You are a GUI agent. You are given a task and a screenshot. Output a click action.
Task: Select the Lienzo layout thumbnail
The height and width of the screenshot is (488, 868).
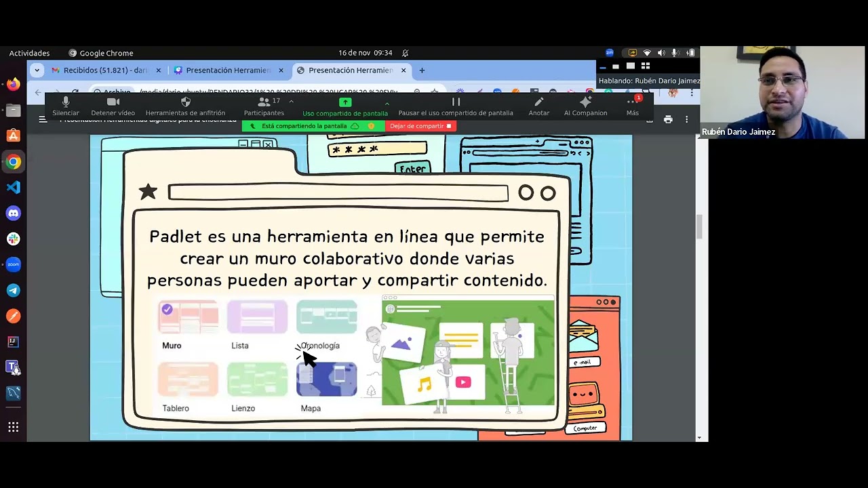257,380
